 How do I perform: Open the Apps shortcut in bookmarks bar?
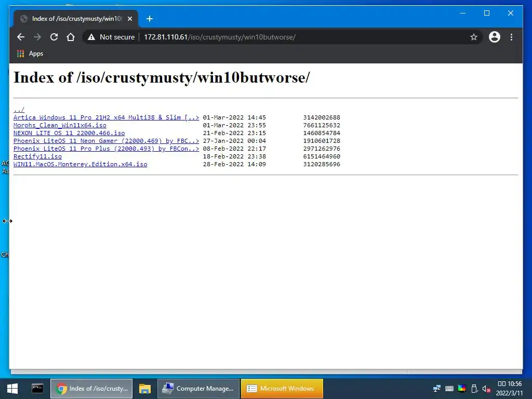[x=30, y=54]
